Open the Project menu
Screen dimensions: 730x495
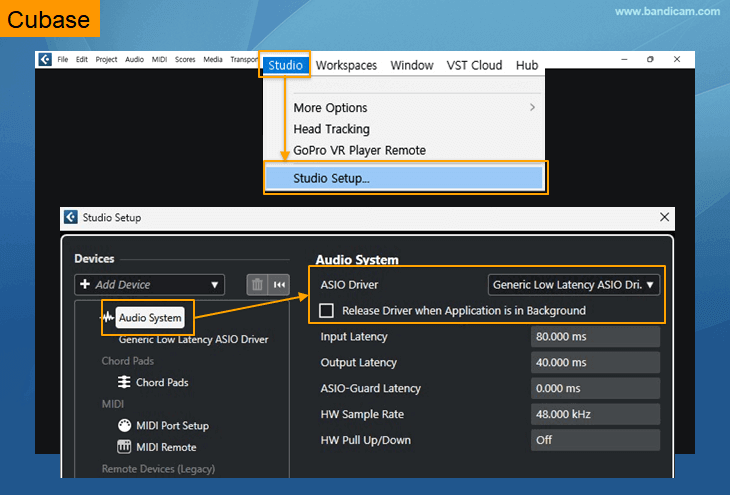107,60
